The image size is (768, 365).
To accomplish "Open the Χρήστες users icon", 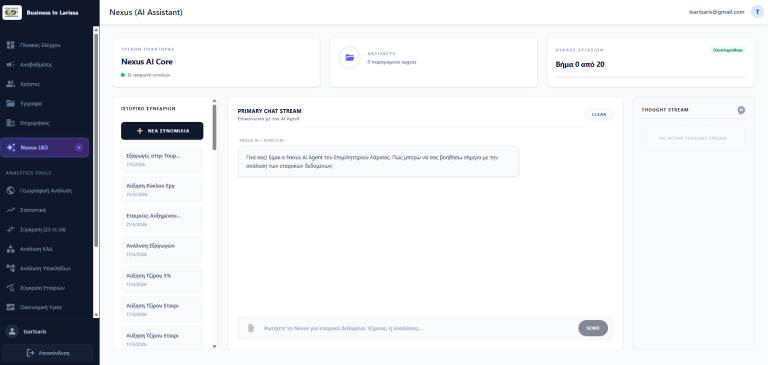I will (x=10, y=84).
